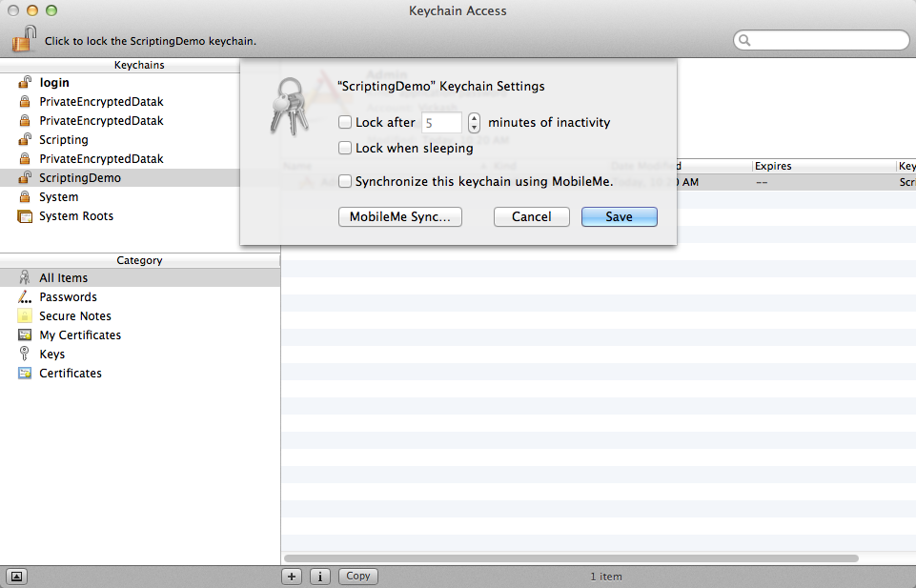Open MobileMe Sync settings
This screenshot has width=916, height=588.
click(399, 216)
